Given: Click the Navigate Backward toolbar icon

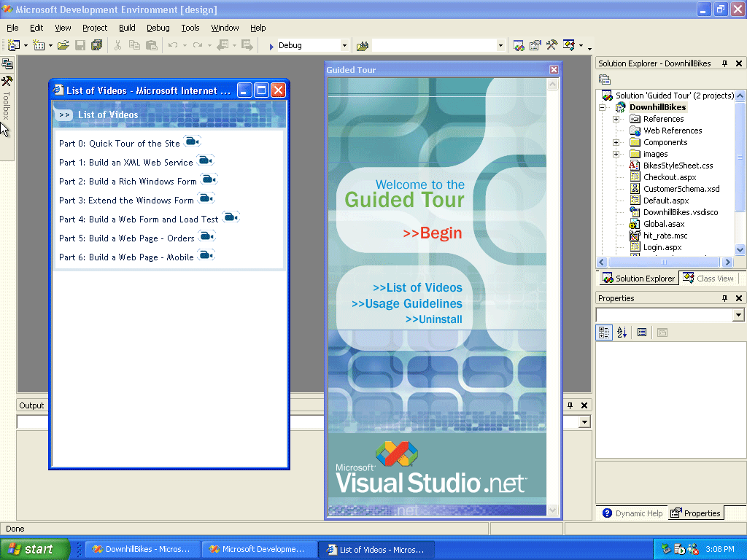Looking at the screenshot, I should click(222, 45).
